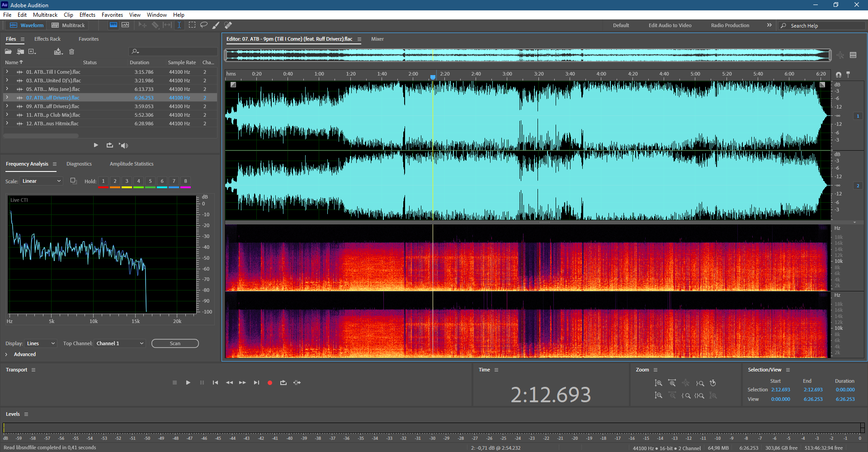Click the Record button in Transport

(x=270, y=383)
